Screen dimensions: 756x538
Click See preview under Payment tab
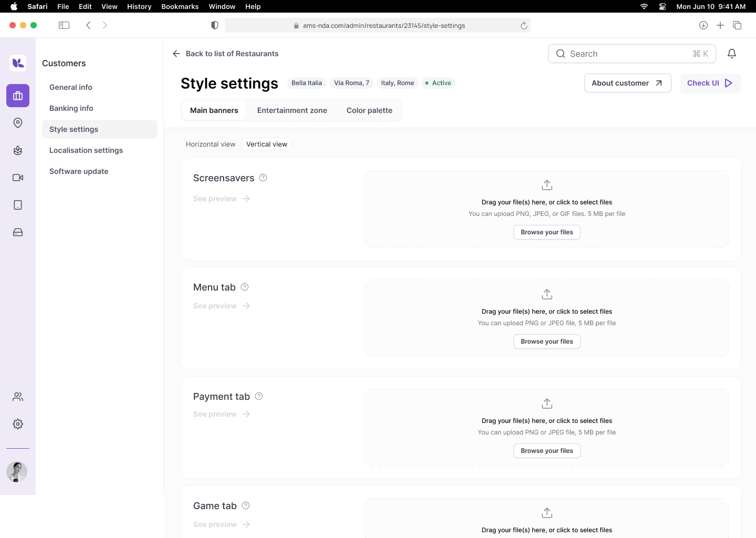pyautogui.click(x=222, y=414)
